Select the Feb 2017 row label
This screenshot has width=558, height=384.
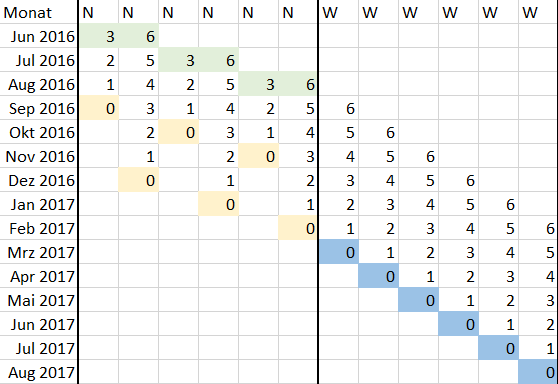[x=38, y=228]
